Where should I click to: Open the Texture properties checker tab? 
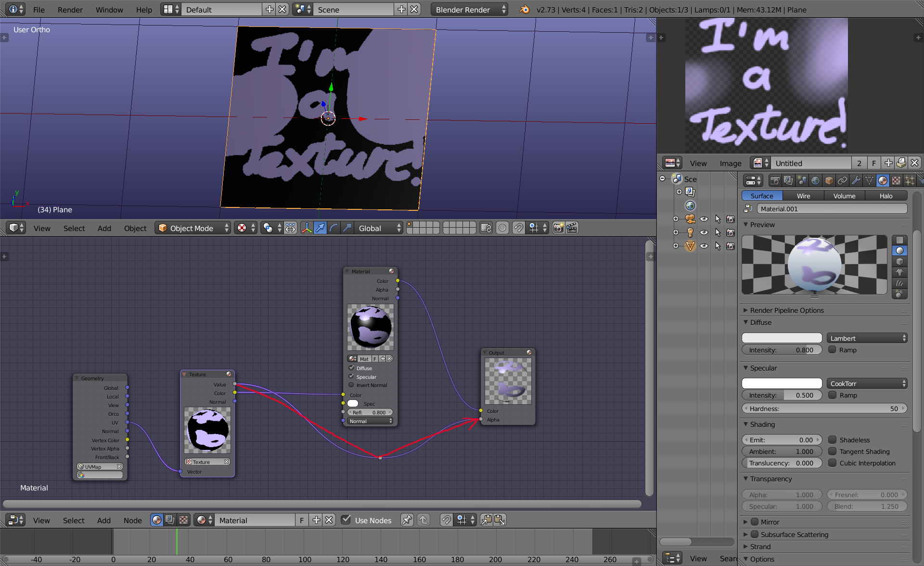(x=896, y=180)
